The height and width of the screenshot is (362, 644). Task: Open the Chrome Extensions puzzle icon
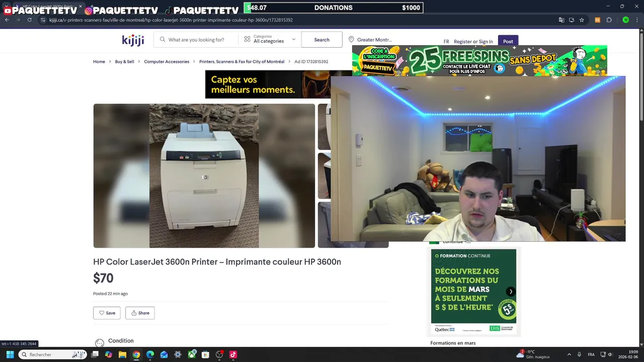609,20
